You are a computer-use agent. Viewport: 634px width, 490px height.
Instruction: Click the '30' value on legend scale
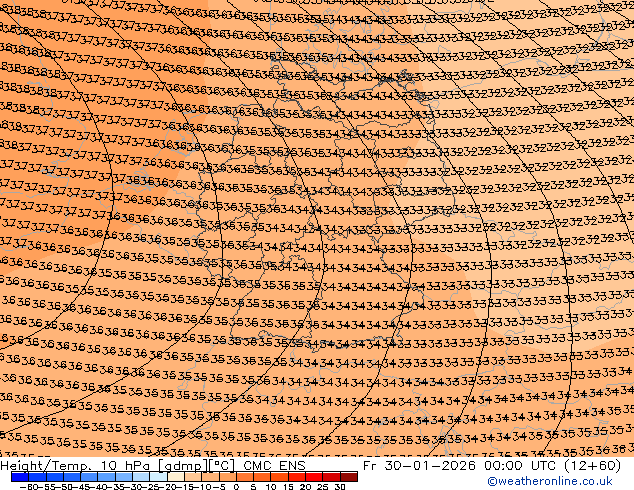pos(340,486)
